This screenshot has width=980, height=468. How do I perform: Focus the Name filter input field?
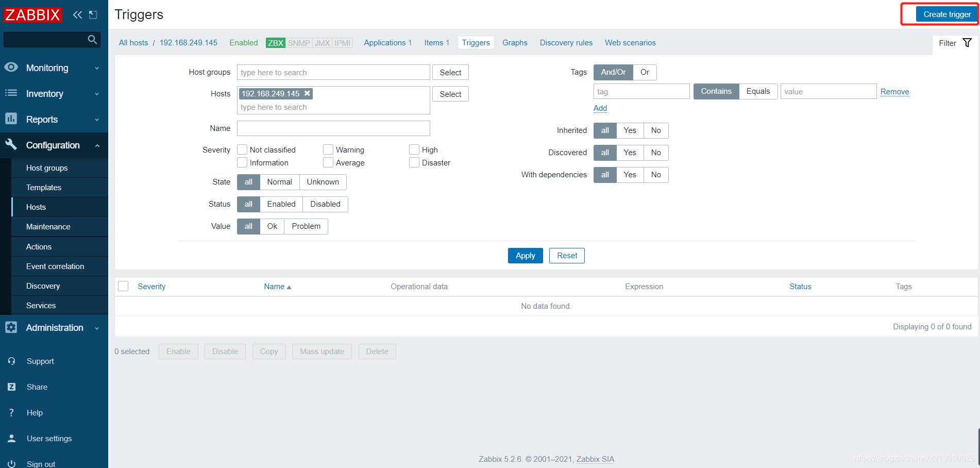click(x=333, y=128)
